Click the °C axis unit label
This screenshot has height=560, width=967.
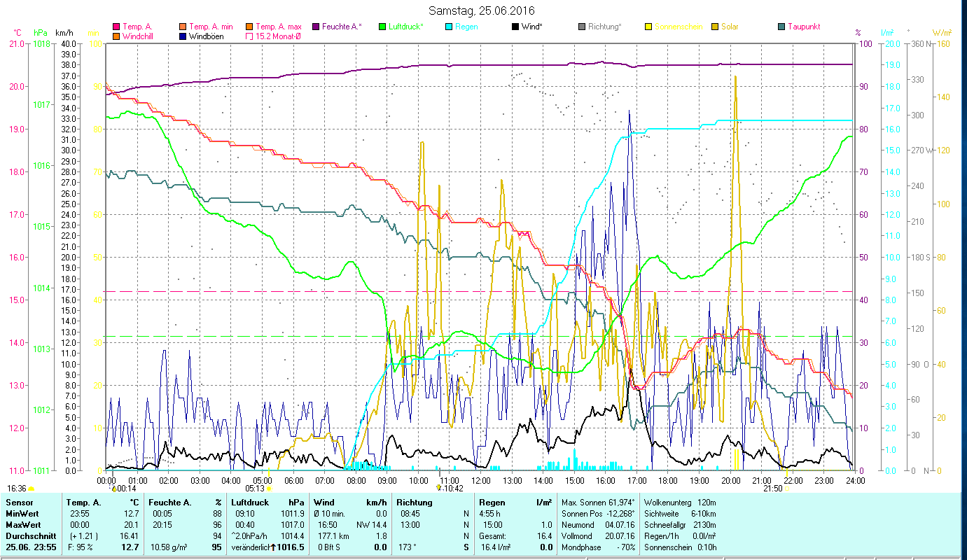[x=18, y=33]
